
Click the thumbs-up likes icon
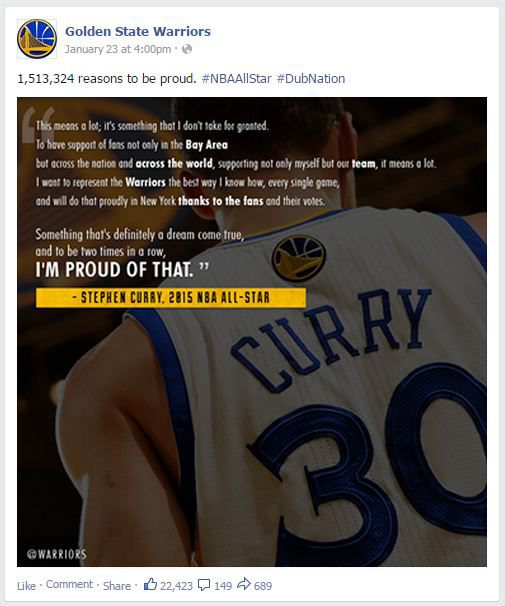click(150, 584)
